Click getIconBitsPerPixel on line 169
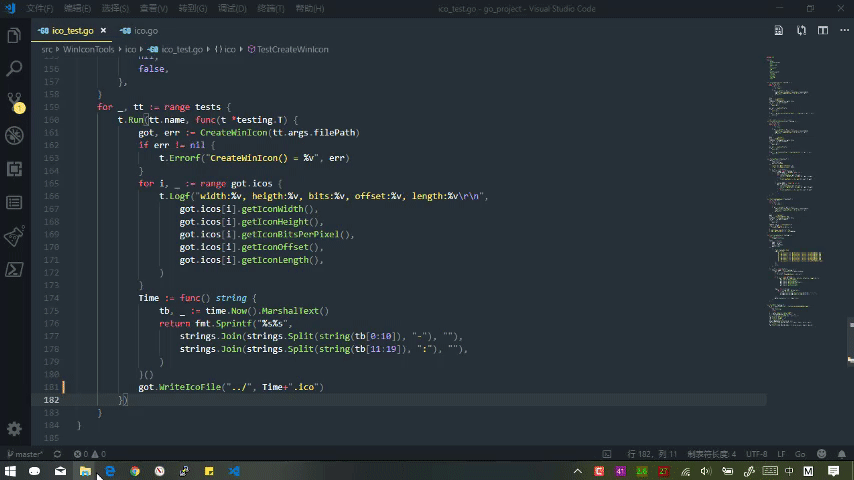The image size is (854, 480). click(x=290, y=234)
